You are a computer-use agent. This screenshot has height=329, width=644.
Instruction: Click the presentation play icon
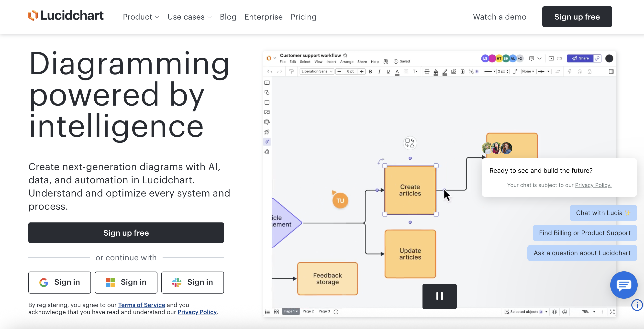click(551, 58)
